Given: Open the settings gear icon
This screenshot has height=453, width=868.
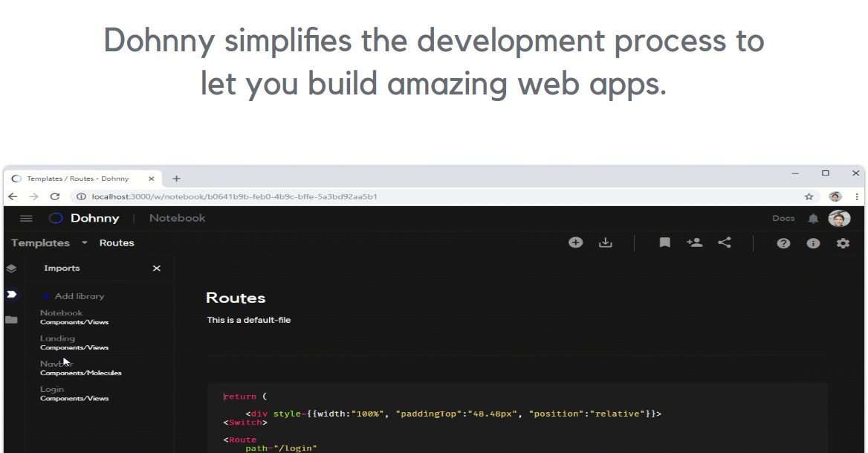Looking at the screenshot, I should click(843, 243).
